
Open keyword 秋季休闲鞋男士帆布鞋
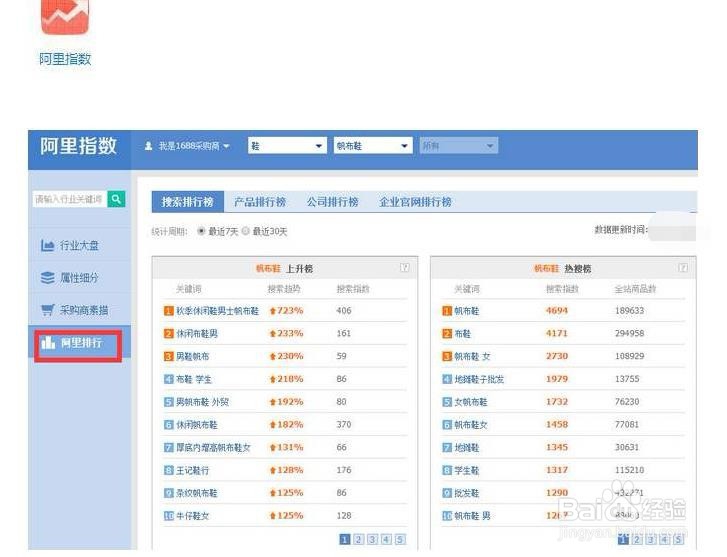[217, 311]
